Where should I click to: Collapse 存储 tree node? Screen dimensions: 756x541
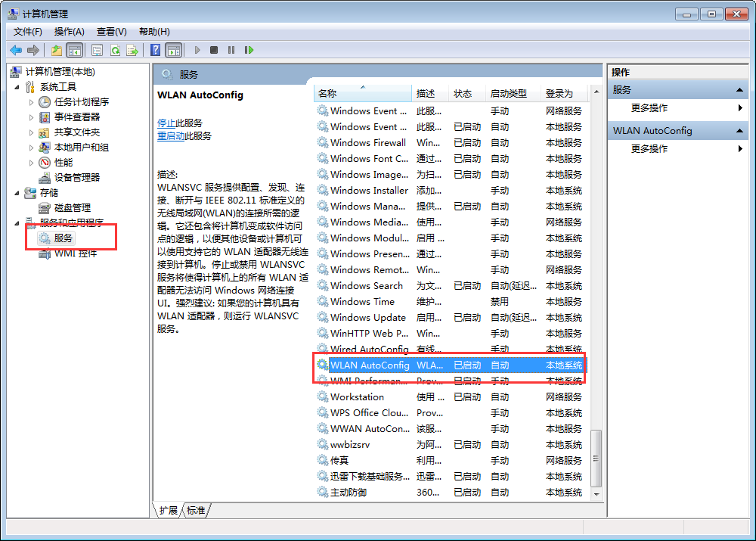pos(17,193)
